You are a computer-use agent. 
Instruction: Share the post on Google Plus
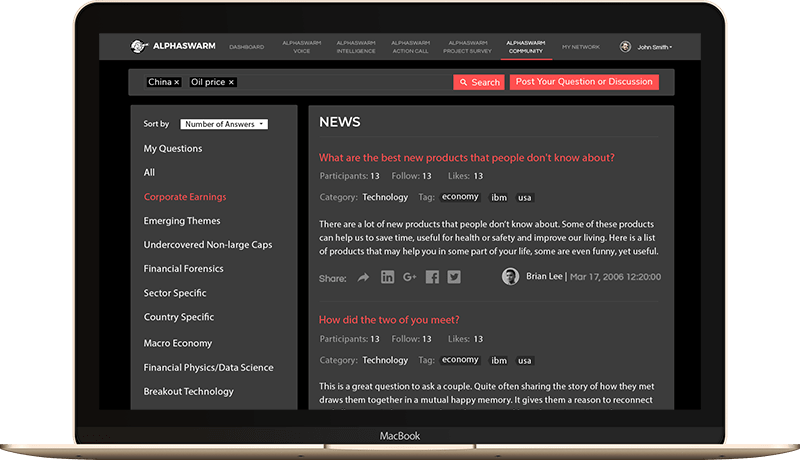click(410, 277)
